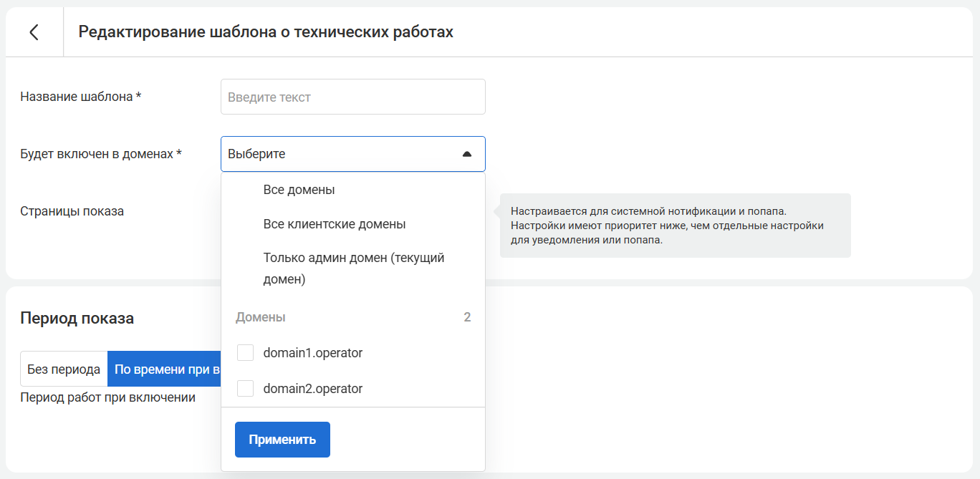This screenshot has width=980, height=479.
Task: Click the gray system notification hint tooltip
Action: click(673, 226)
